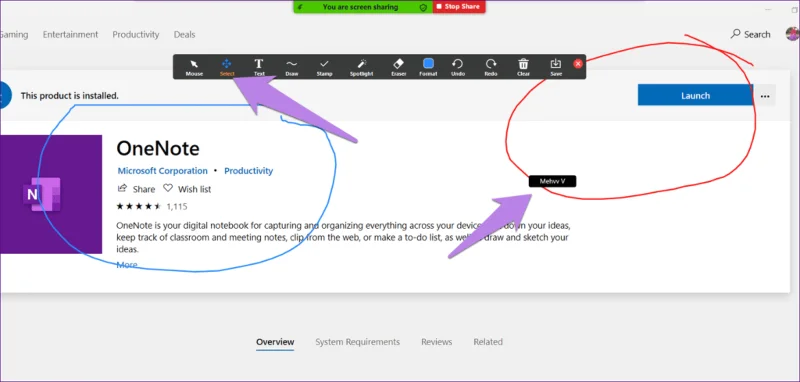Open the Search in Store
Image resolution: width=800 pixels, height=382 pixels.
[x=750, y=34]
